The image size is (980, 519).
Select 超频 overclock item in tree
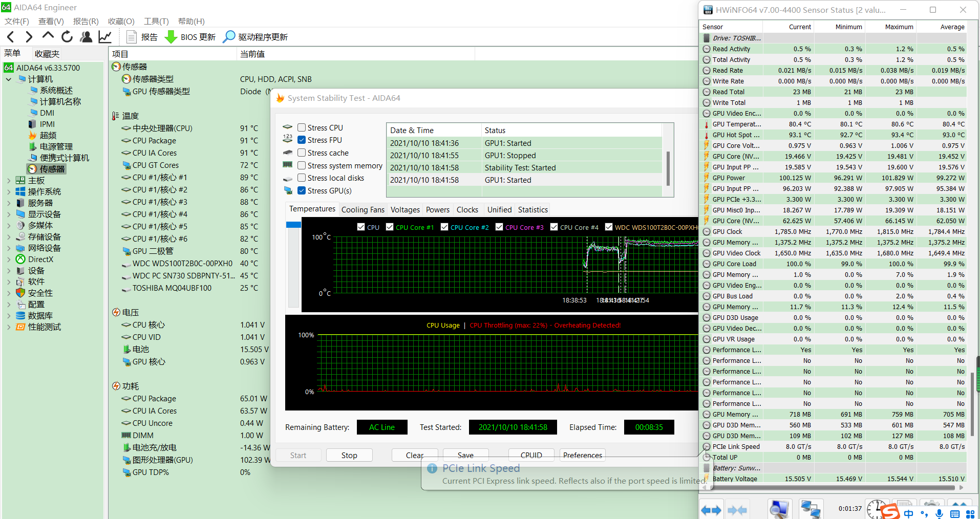tap(48, 135)
